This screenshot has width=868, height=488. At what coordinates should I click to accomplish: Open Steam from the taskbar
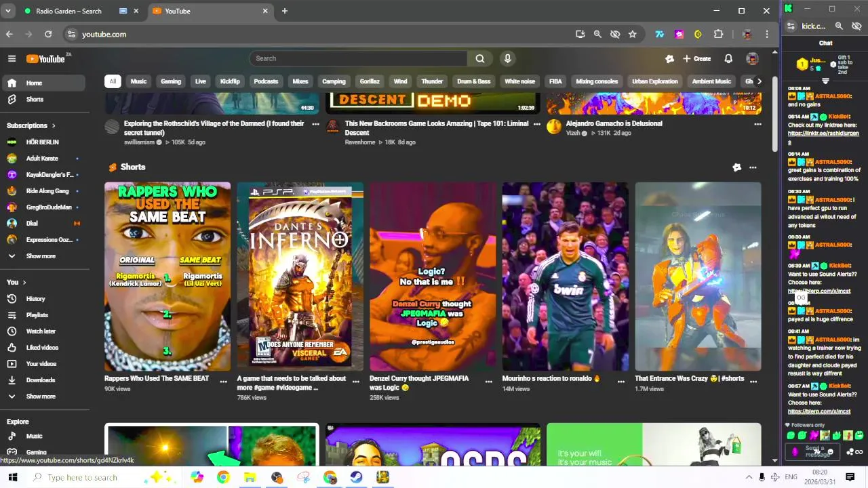click(356, 477)
